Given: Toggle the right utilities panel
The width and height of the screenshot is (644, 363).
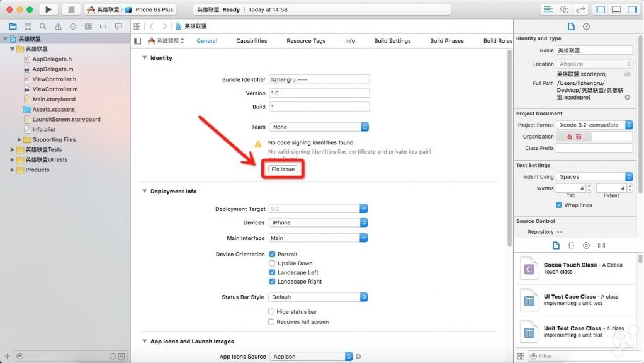Looking at the screenshot, I should pos(631,9).
